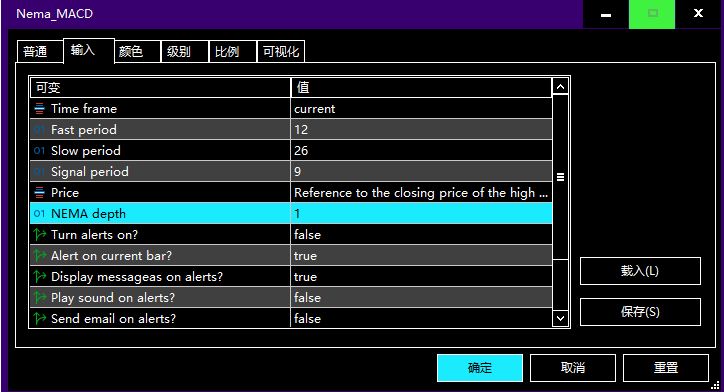
Task: Click the 确定 button to confirm
Action: coord(480,368)
